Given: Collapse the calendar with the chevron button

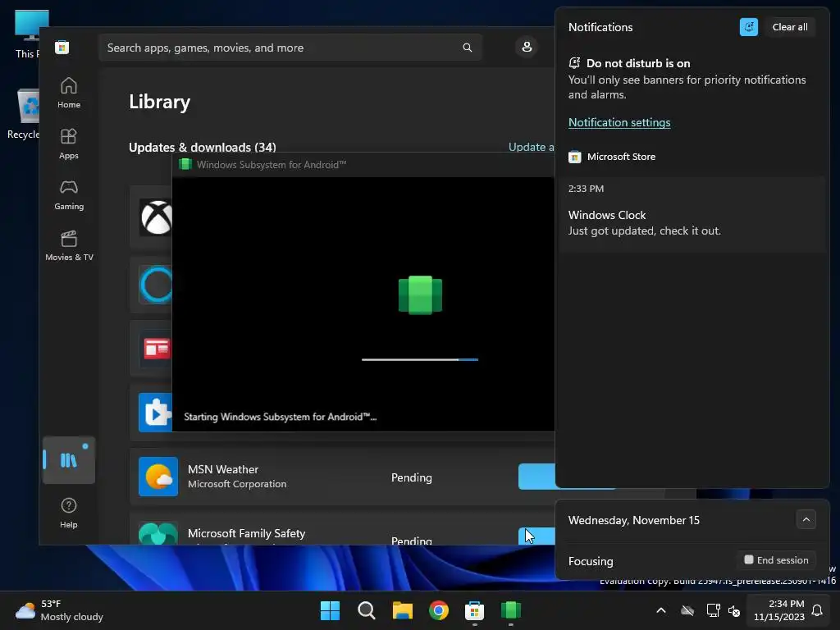Looking at the screenshot, I should click(x=806, y=519).
